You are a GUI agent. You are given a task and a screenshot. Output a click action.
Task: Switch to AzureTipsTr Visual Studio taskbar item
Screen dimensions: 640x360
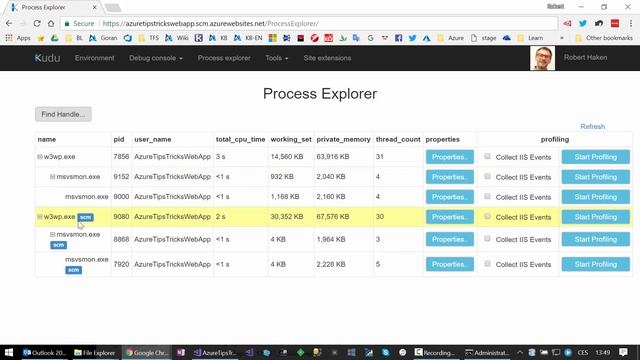[215, 352]
